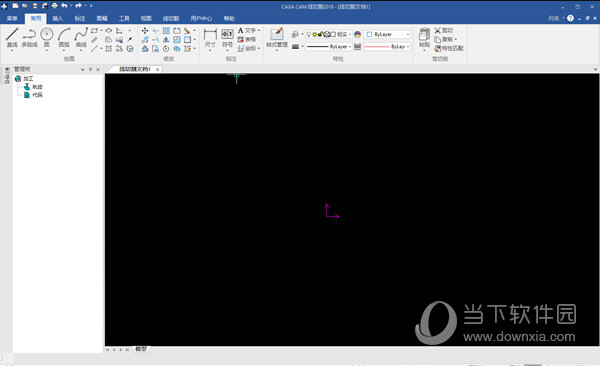Screen dimensions: 600x366
Task: Expand the 管理树 panel options arrow
Action: point(83,69)
